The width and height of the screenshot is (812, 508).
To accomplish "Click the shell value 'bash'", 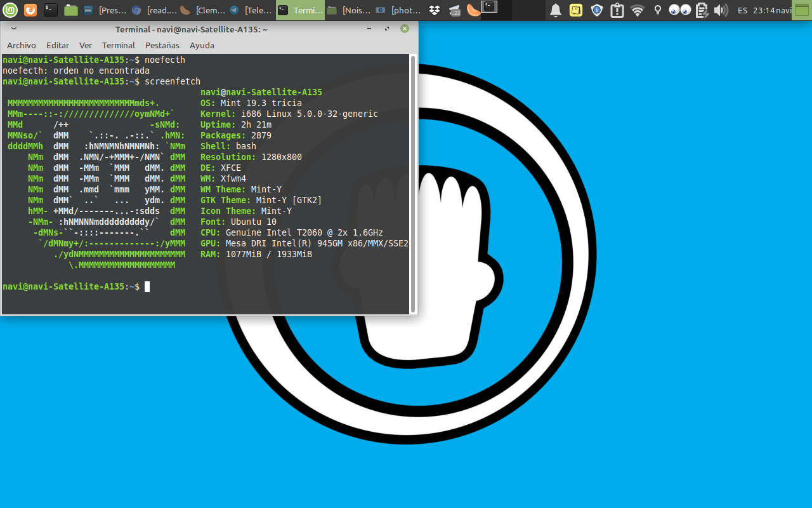I will tap(246, 146).
